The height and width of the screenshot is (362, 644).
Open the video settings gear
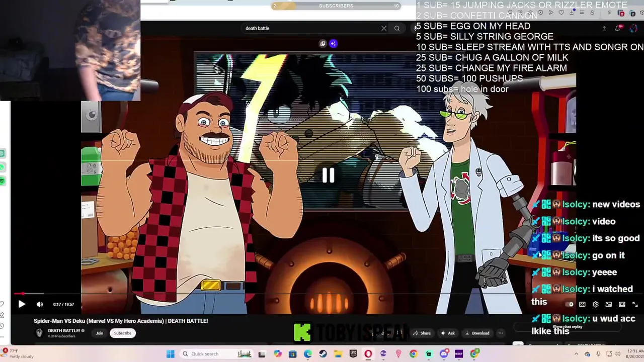click(595, 304)
